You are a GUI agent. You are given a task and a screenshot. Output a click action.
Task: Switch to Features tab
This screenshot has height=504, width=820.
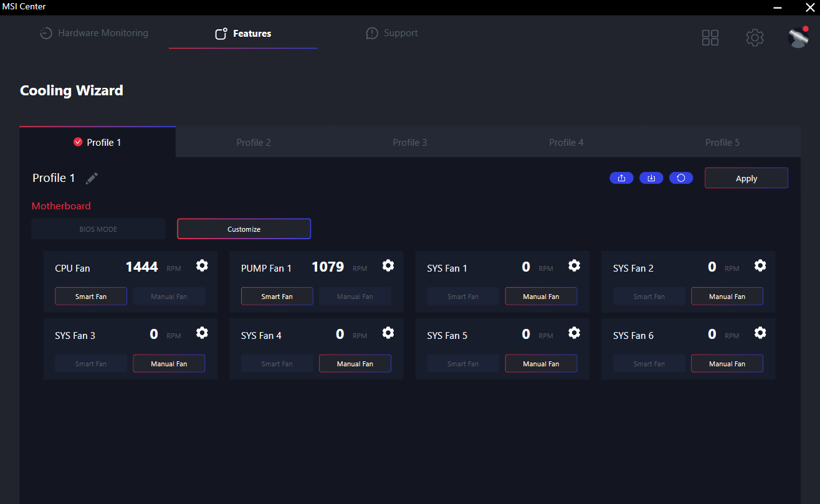pyautogui.click(x=243, y=34)
